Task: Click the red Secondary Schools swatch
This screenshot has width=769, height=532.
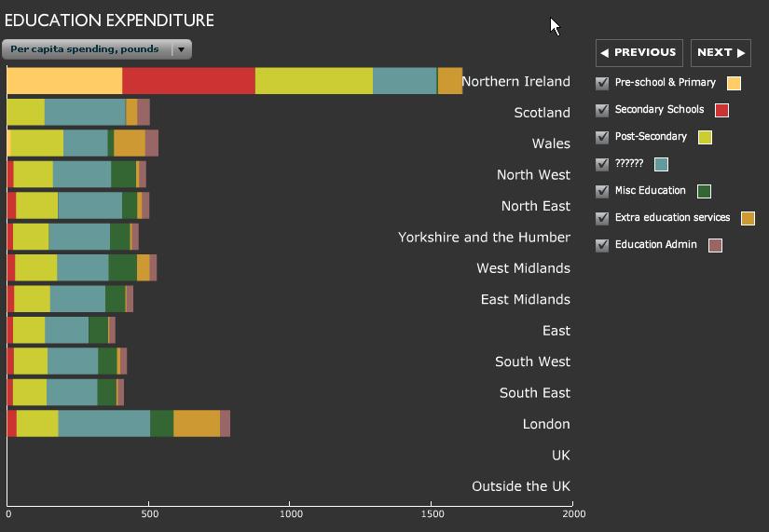Action: pos(721,111)
